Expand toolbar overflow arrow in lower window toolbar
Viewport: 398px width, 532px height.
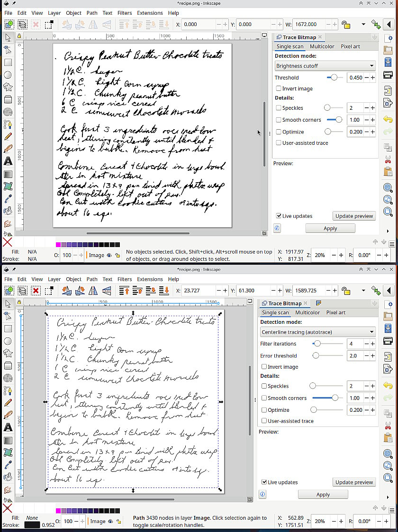(363, 291)
